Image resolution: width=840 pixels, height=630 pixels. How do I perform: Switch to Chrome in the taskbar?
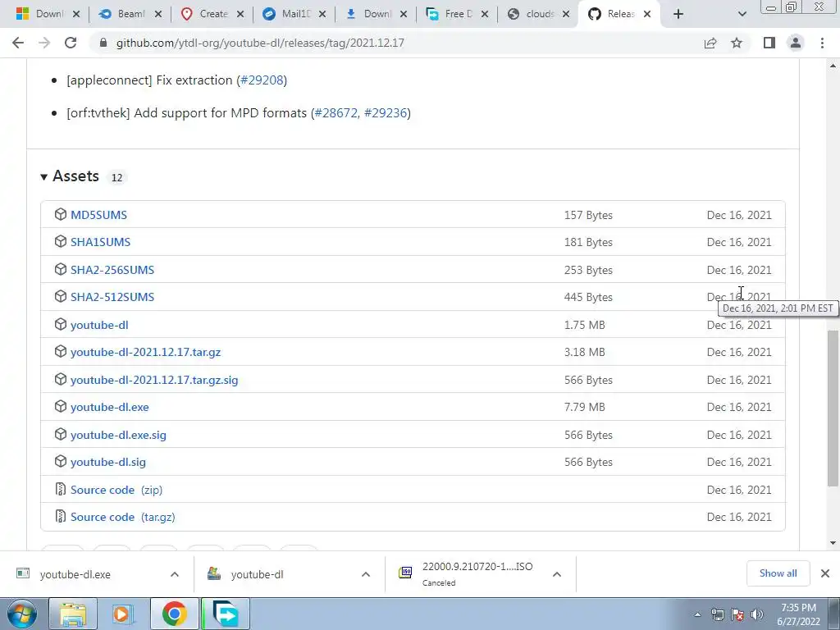point(174,614)
